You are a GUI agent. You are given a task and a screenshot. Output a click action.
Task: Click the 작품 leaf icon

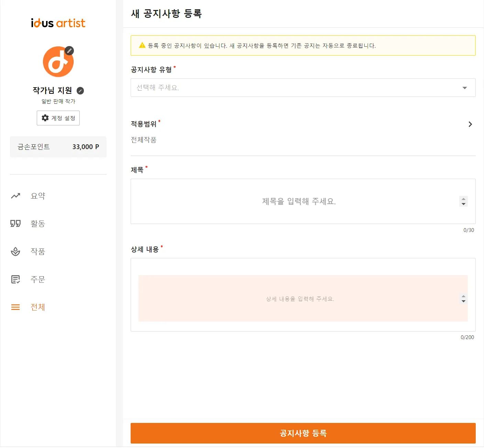[x=15, y=251]
